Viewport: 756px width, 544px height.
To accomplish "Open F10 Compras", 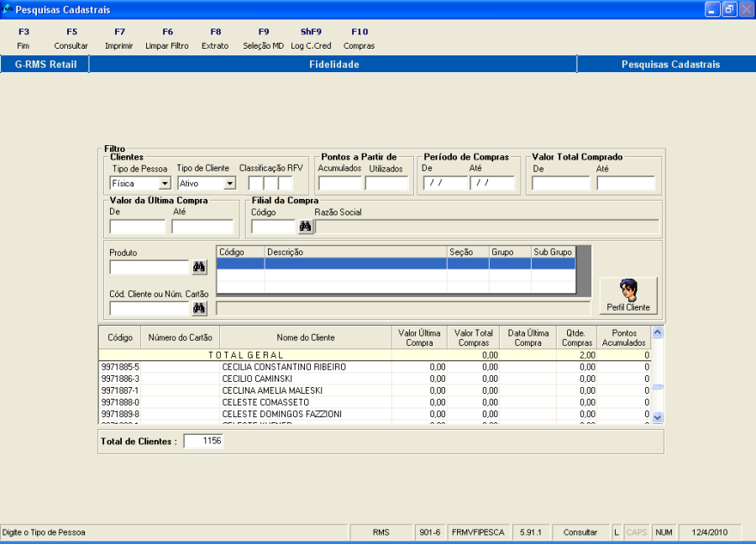I will point(360,39).
